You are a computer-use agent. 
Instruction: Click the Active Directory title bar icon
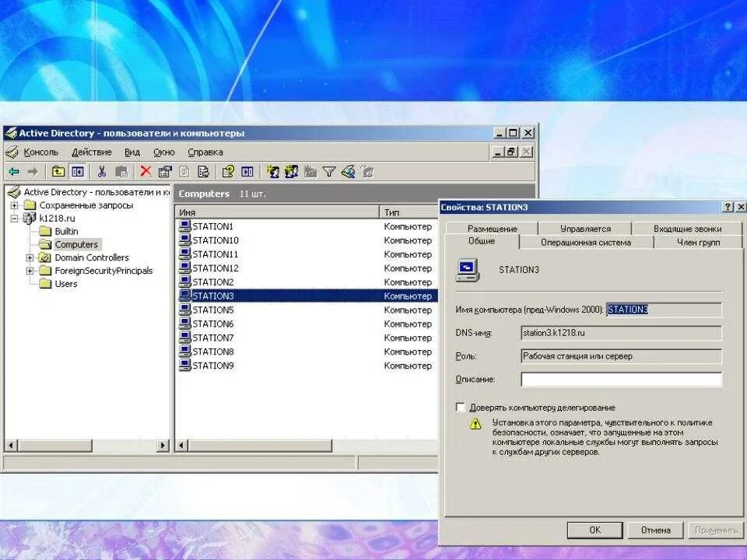point(11,133)
